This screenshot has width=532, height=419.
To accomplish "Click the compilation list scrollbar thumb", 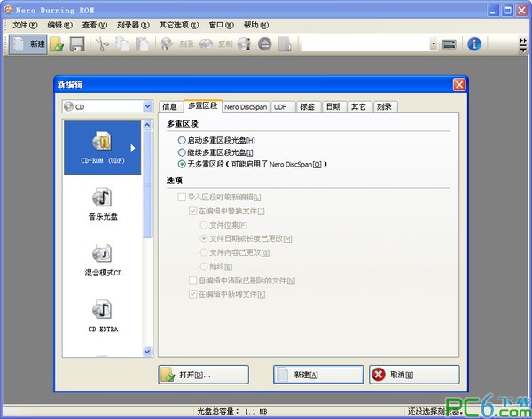I will click(x=147, y=184).
